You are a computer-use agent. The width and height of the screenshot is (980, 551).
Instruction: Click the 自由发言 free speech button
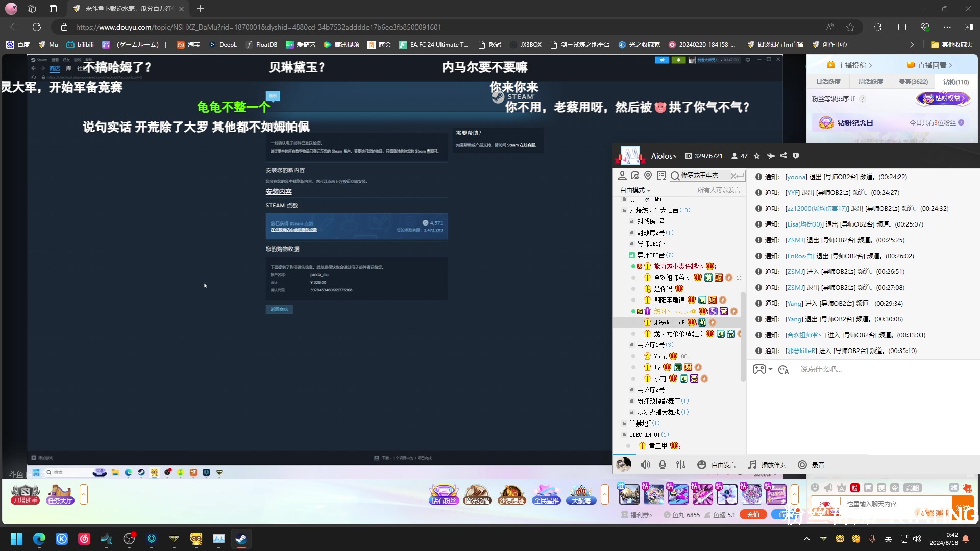(x=717, y=465)
